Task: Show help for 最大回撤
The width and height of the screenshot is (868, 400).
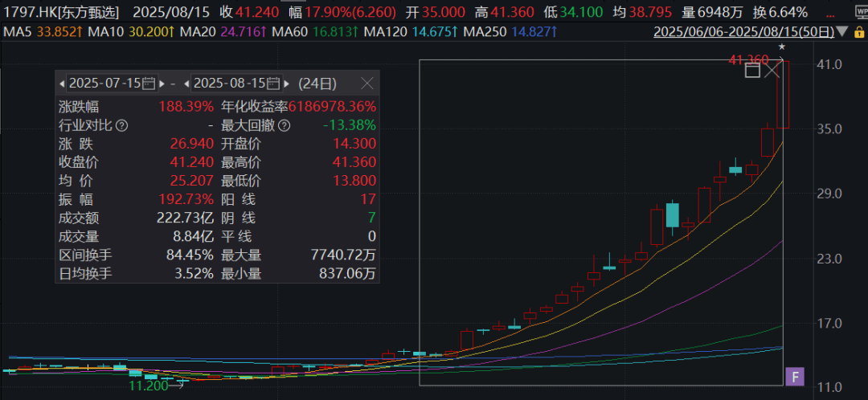Action: pyautogui.click(x=285, y=125)
